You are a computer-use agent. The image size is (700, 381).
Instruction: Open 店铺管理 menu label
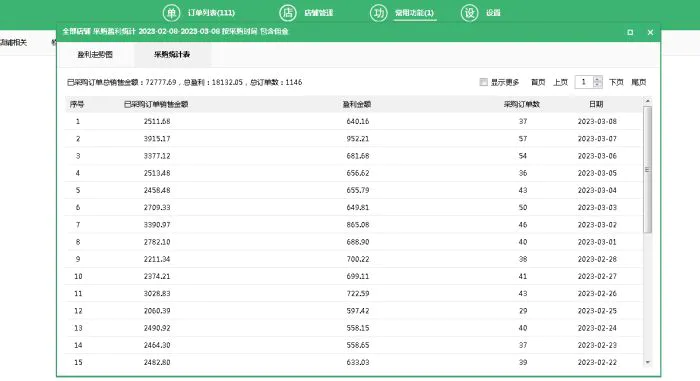point(319,13)
